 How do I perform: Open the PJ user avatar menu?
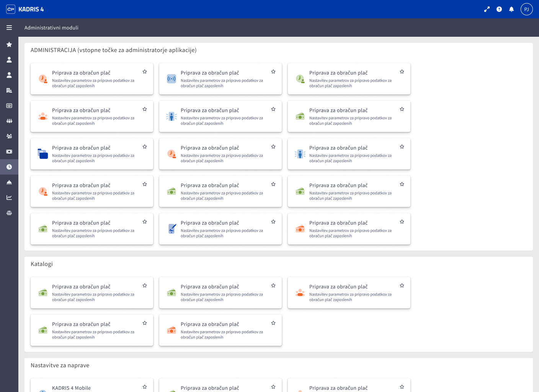click(527, 9)
